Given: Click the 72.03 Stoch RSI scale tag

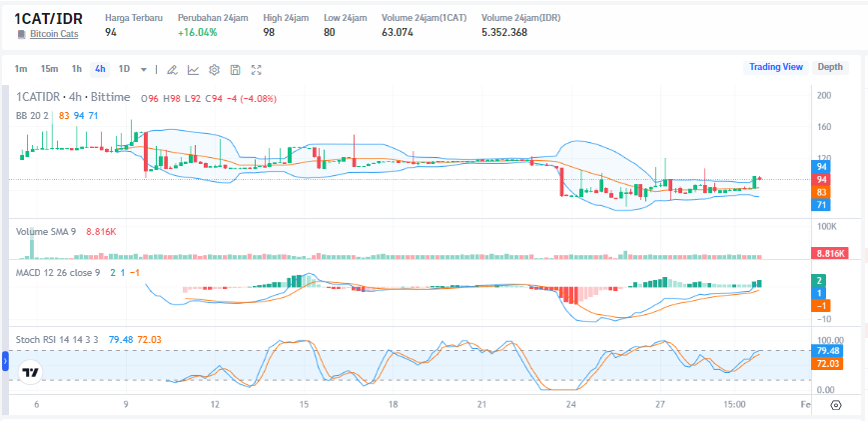Looking at the screenshot, I should pos(827,364).
